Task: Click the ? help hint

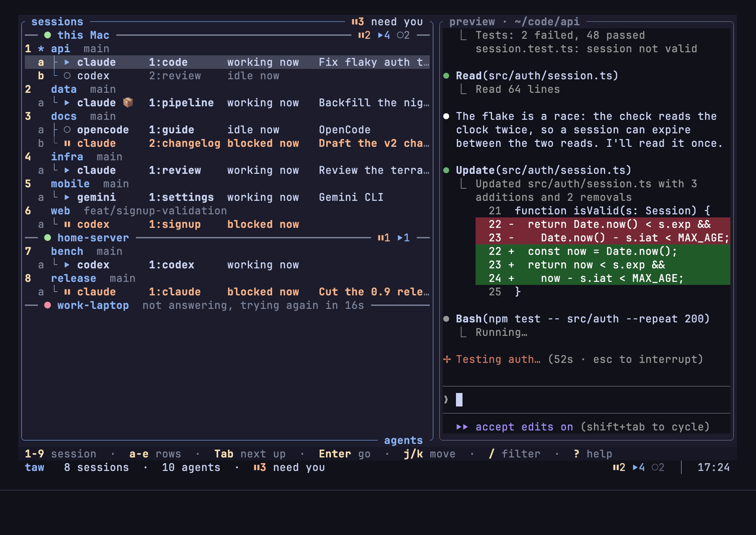Action: coord(593,454)
